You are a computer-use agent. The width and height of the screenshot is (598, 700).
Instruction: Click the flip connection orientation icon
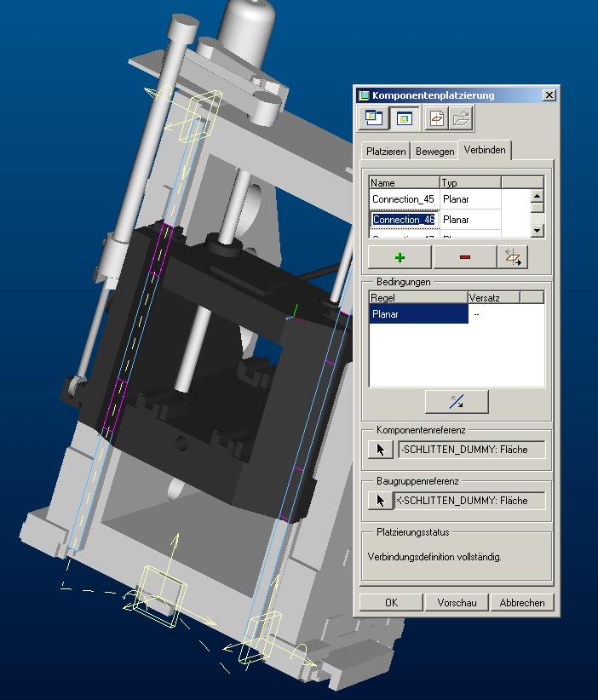[x=513, y=257]
